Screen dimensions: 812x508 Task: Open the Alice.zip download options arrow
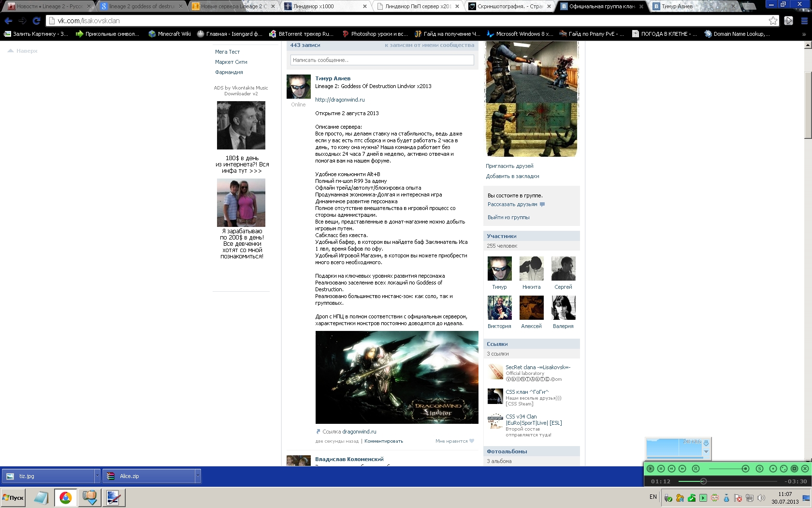(x=198, y=476)
